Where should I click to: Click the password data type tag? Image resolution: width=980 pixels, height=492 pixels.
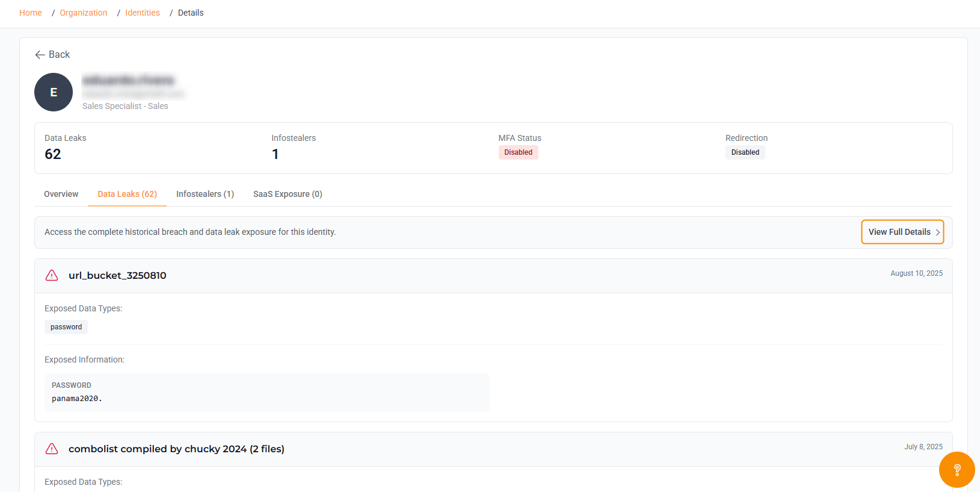pos(66,327)
